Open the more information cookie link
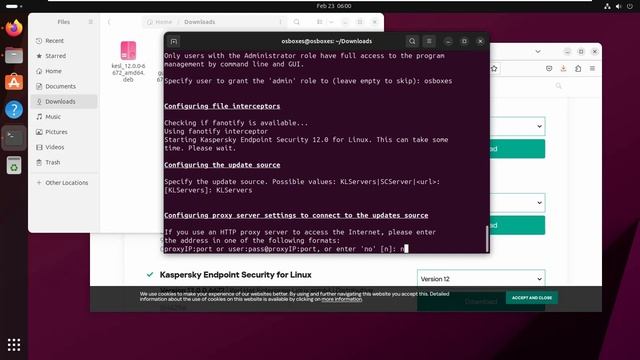This screenshot has height=360, width=640. [342, 299]
